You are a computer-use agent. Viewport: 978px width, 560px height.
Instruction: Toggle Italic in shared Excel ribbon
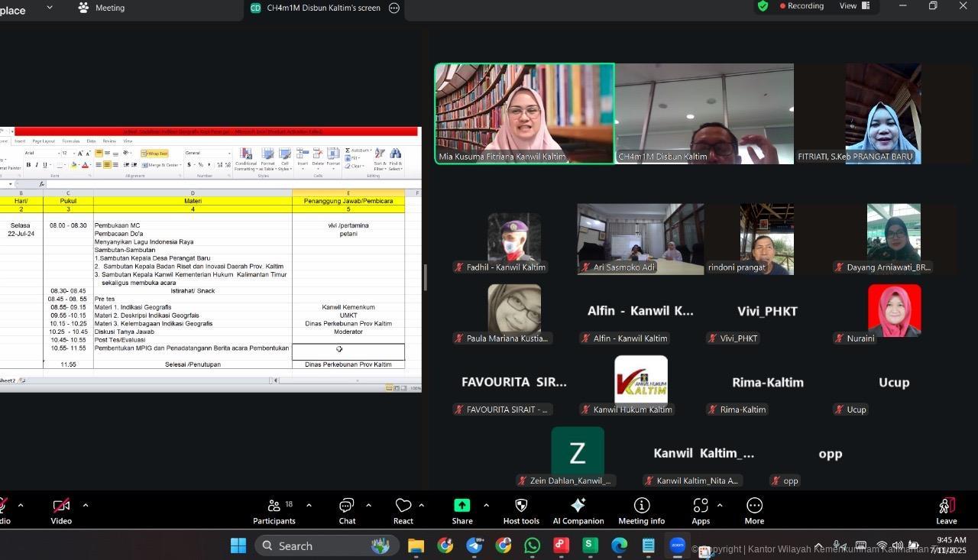coord(37,165)
